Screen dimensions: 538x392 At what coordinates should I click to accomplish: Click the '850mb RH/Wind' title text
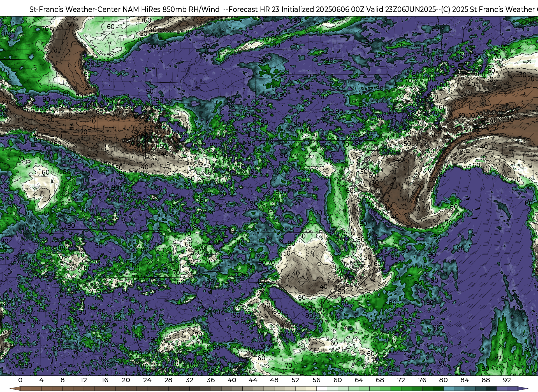(191, 10)
